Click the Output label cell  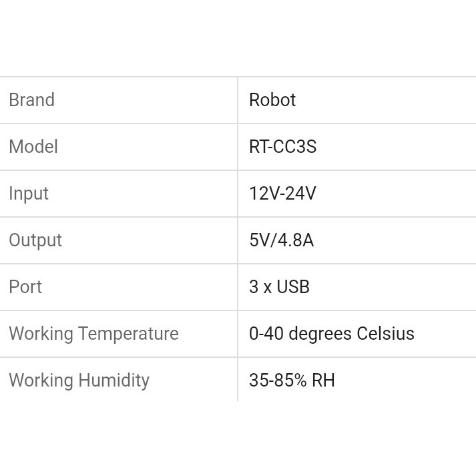click(x=35, y=240)
